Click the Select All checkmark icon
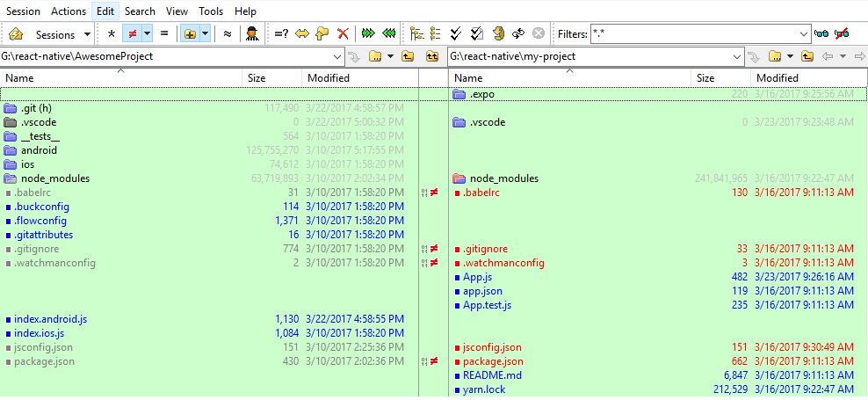Screen dimensions: 868x400 456,34
